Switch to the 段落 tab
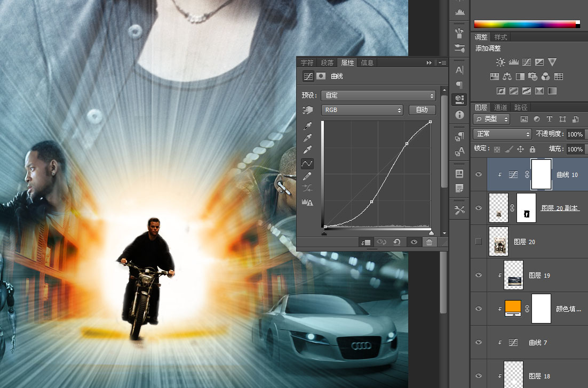 tap(327, 62)
